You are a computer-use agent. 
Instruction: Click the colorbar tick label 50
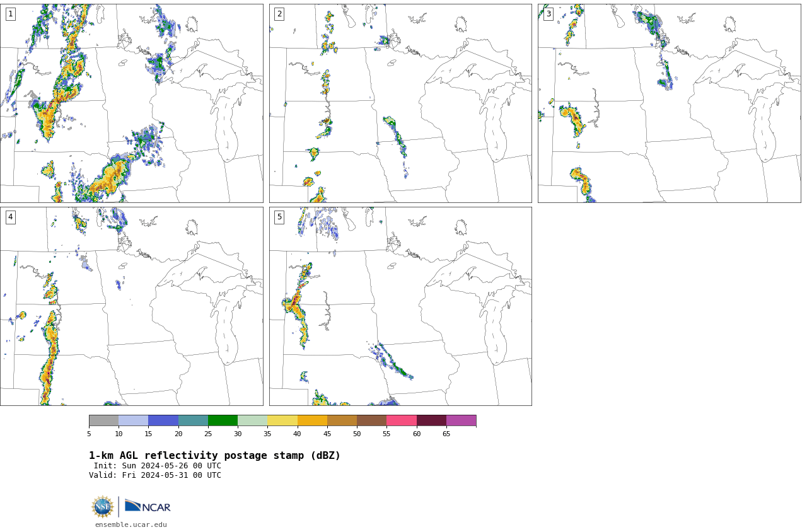coord(357,434)
